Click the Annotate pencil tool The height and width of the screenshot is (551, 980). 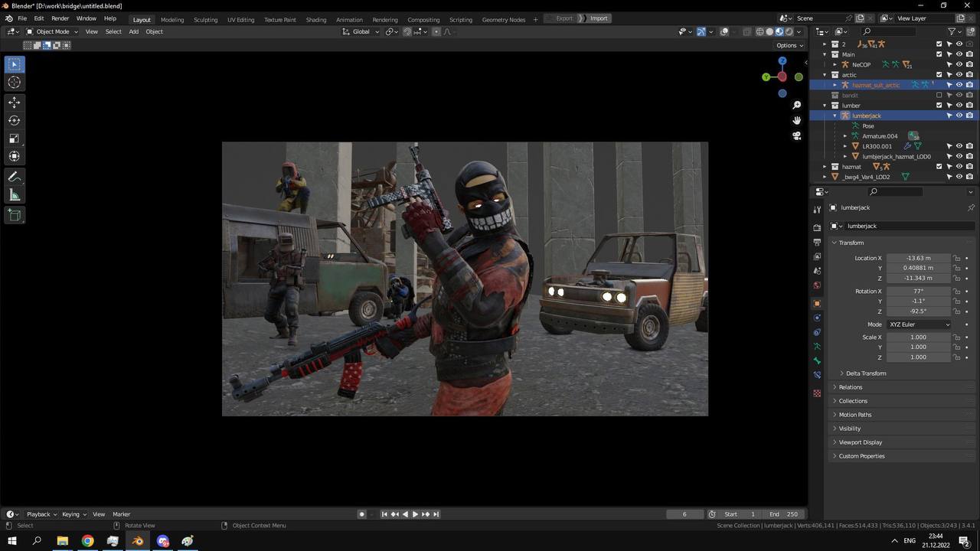click(14, 177)
